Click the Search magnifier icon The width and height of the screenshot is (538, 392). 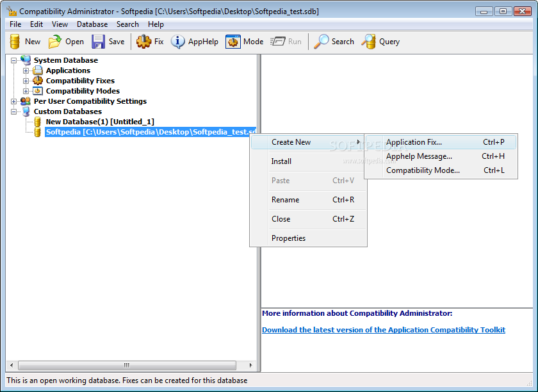coord(322,42)
